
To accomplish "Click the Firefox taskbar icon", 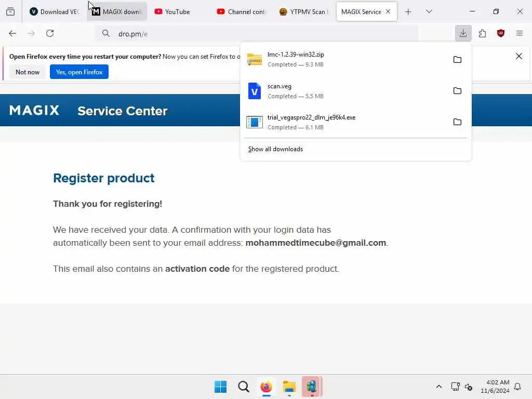I will tap(267, 387).
